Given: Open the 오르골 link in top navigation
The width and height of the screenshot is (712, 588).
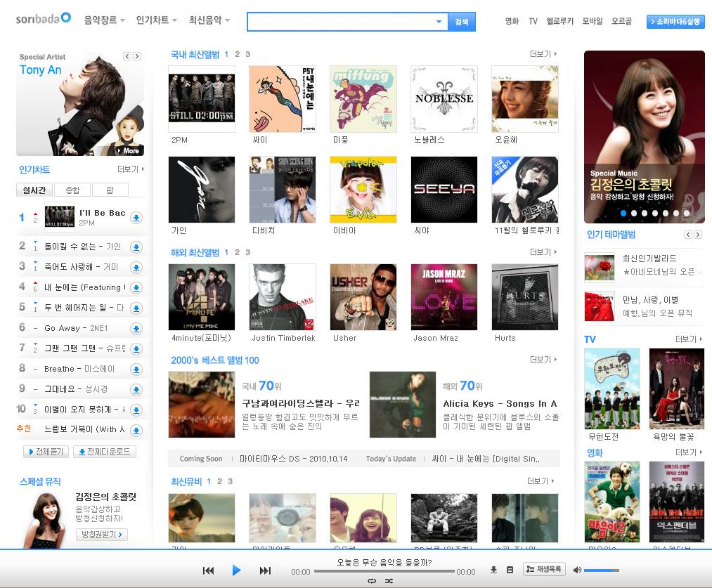Looking at the screenshot, I should coord(621,21).
